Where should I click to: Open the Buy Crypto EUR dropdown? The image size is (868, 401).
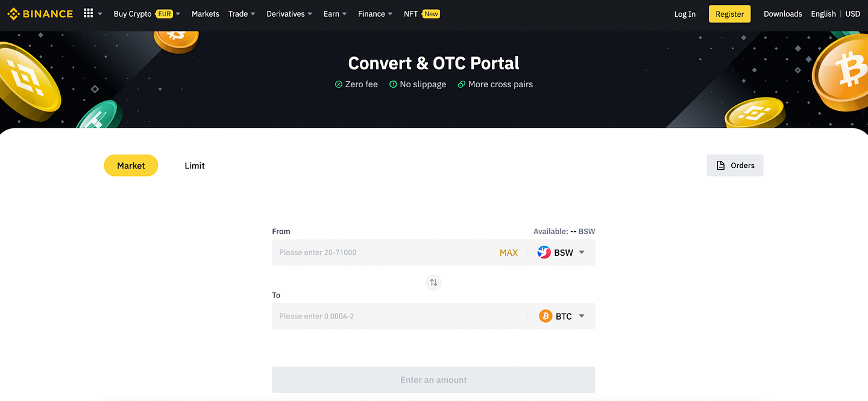tap(147, 14)
